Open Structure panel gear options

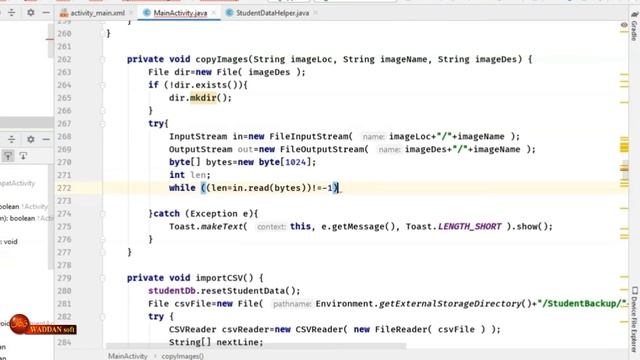tap(31, 140)
